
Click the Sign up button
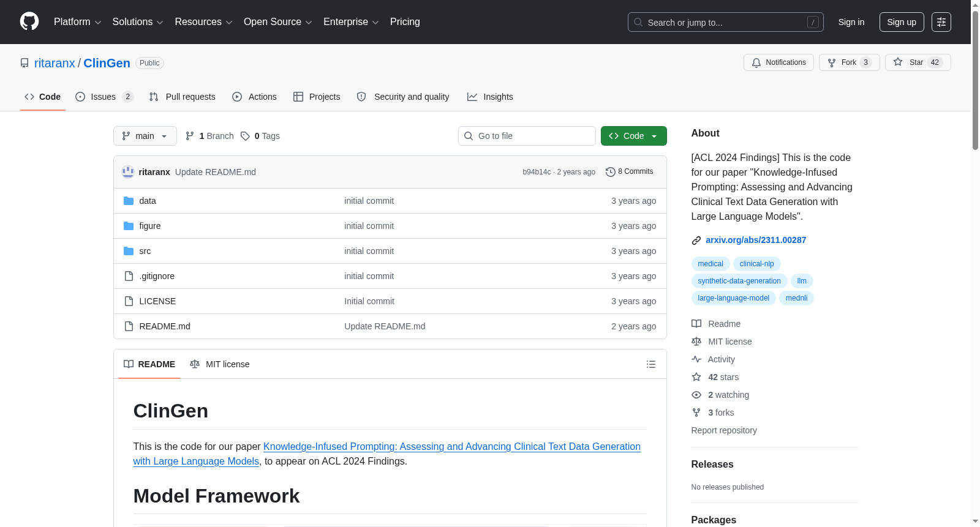click(x=902, y=22)
